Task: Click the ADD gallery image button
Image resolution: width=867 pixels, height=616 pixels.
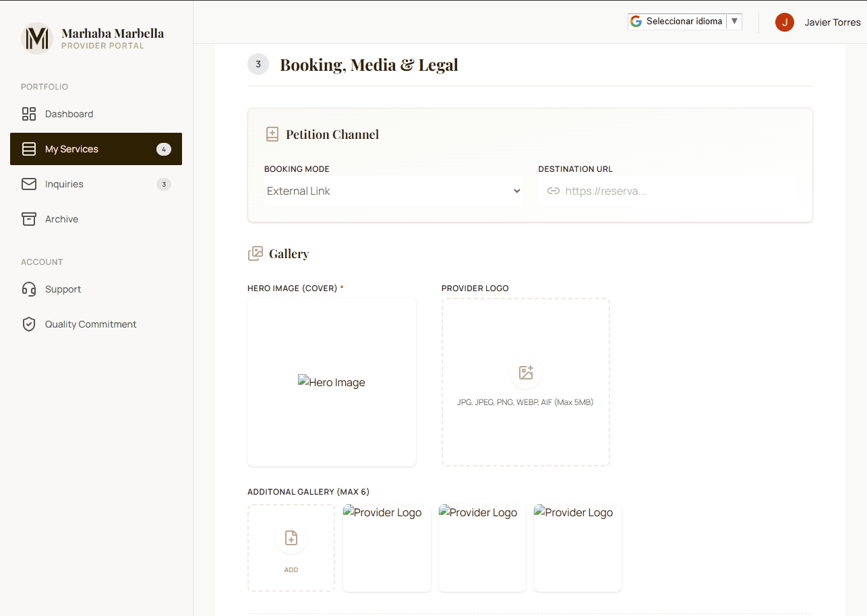Action: tap(291, 548)
